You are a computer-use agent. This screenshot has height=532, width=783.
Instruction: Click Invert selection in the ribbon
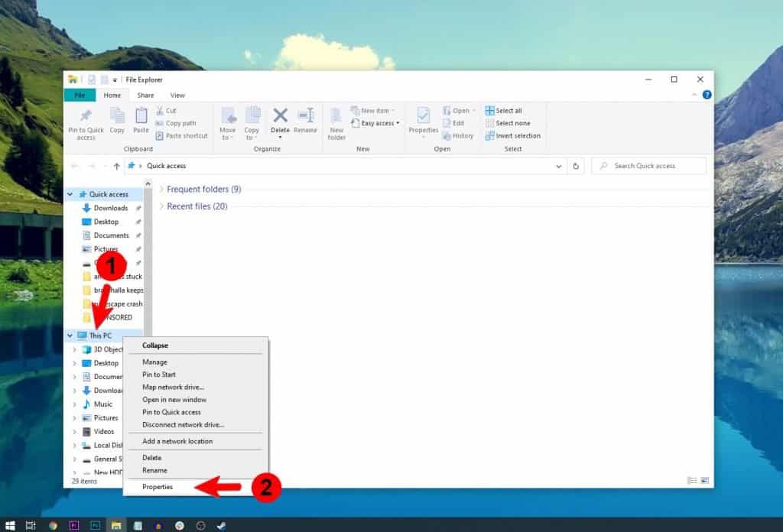[513, 136]
